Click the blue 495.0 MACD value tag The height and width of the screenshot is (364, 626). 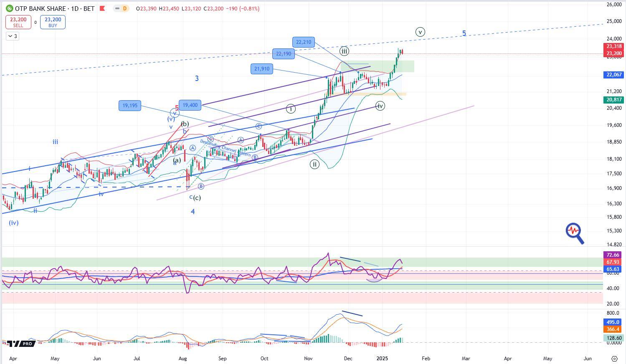613,322
